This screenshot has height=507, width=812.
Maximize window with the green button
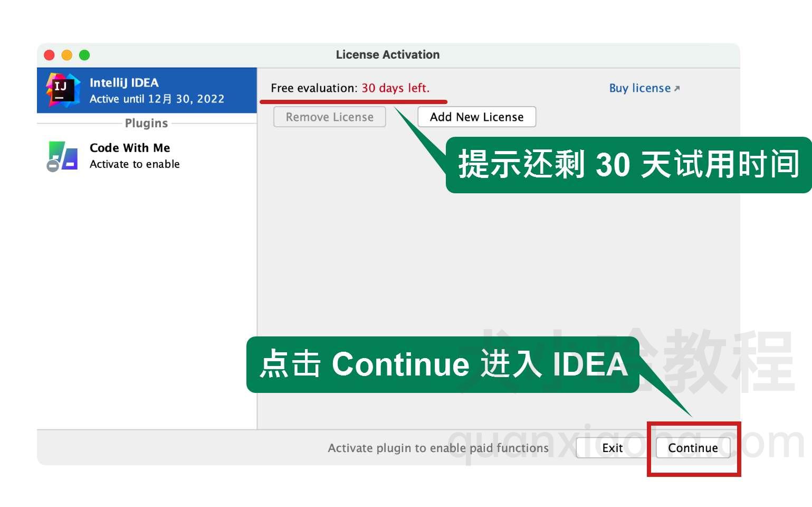84,55
